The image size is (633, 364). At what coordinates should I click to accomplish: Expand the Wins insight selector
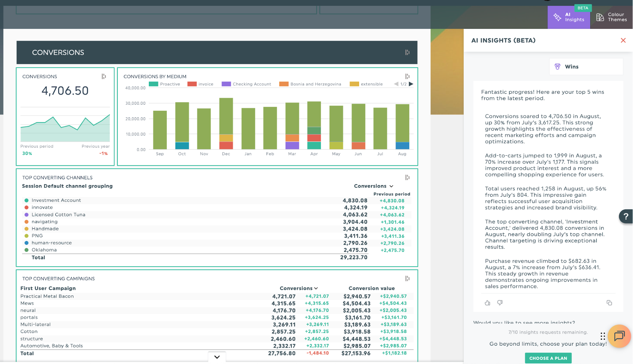[x=586, y=67]
